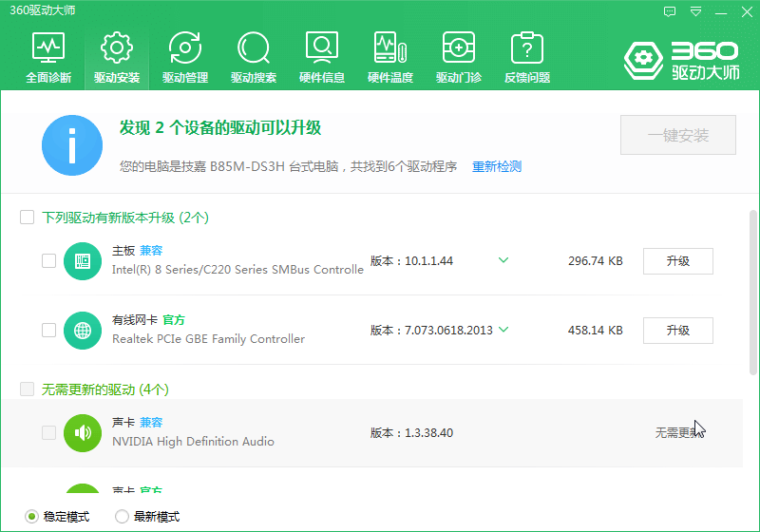The height and width of the screenshot is (532, 760).
Task: Switch to the 驱动安装 tab
Action: click(x=117, y=57)
